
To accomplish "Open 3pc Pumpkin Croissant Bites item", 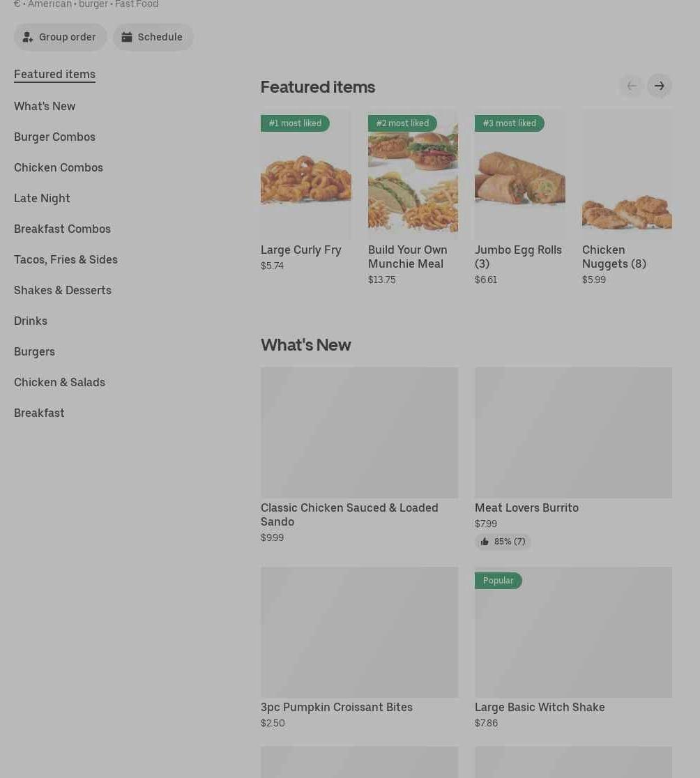I will (x=337, y=707).
